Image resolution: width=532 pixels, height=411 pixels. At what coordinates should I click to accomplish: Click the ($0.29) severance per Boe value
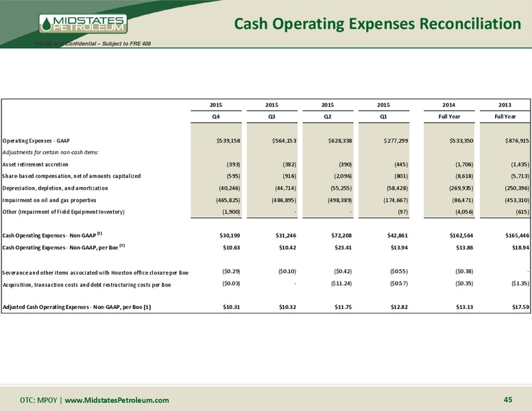pos(232,271)
